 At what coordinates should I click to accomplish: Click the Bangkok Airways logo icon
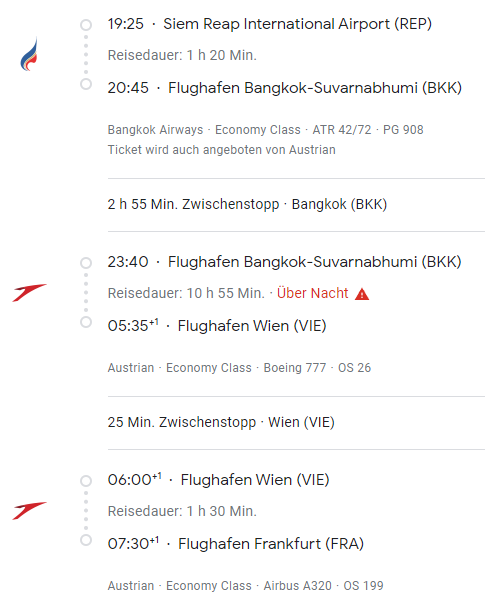(x=29, y=54)
